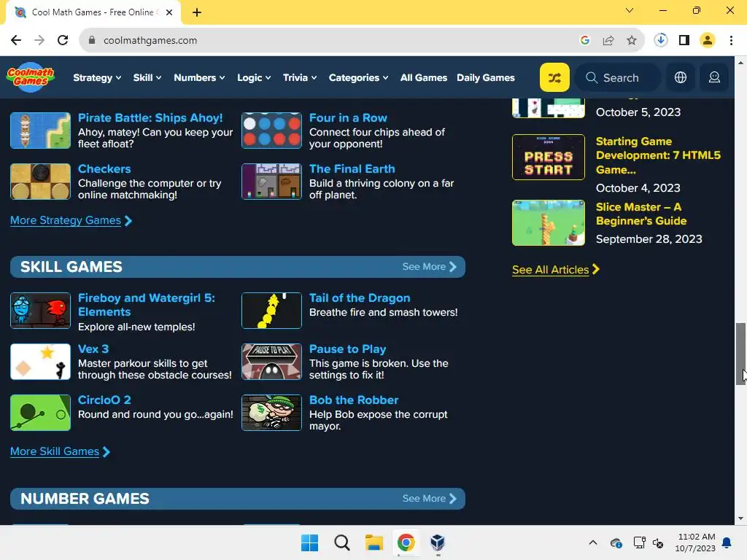Viewport: 747px width, 560px height.
Task: Open a new browser tab with plus
Action: pos(197,12)
